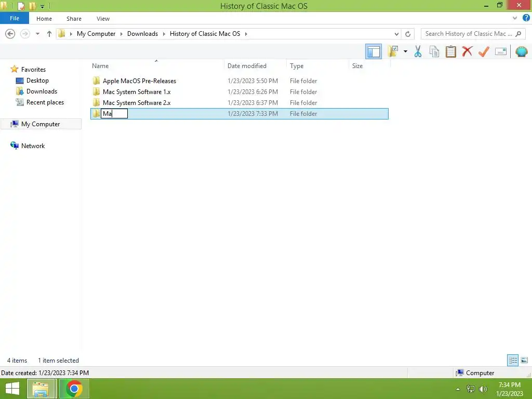Sort by the Name column header
Viewport: 532px width, 399px height.
[100, 66]
